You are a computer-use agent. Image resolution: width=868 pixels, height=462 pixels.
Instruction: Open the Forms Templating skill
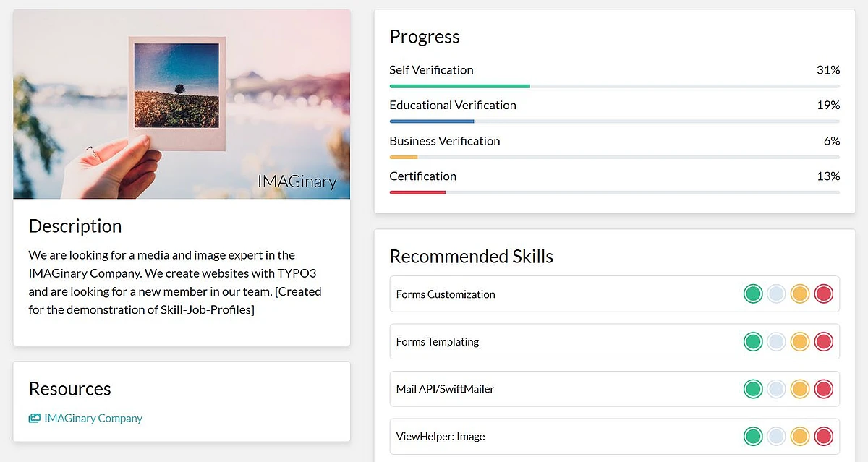438,342
